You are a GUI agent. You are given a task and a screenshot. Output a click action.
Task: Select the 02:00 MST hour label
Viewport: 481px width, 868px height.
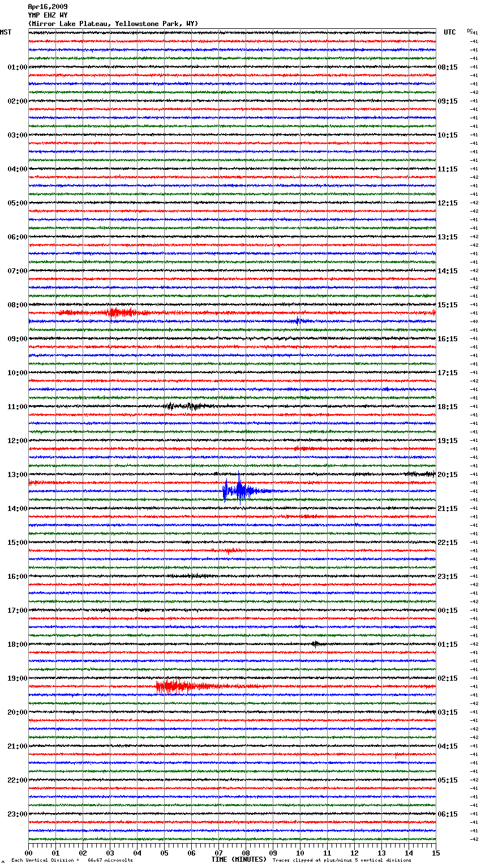tap(18, 101)
